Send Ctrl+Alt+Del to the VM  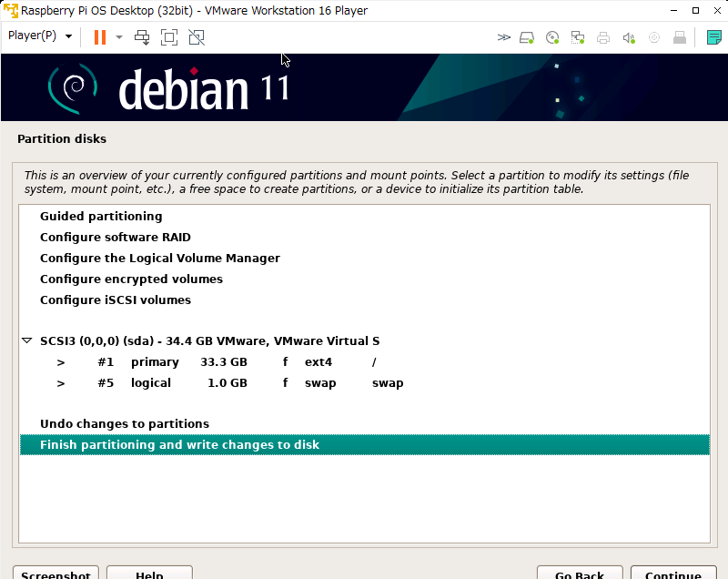[142, 37]
